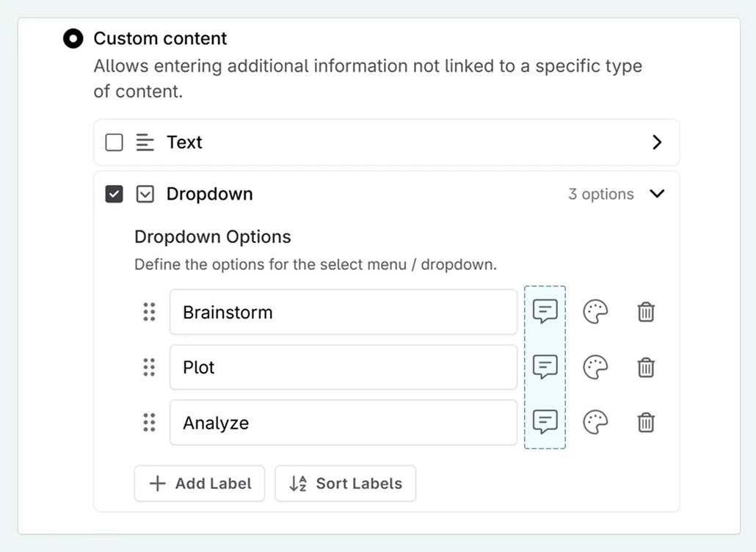Open the comment icon next to Brainstorm
The width and height of the screenshot is (756, 552).
pyautogui.click(x=545, y=311)
